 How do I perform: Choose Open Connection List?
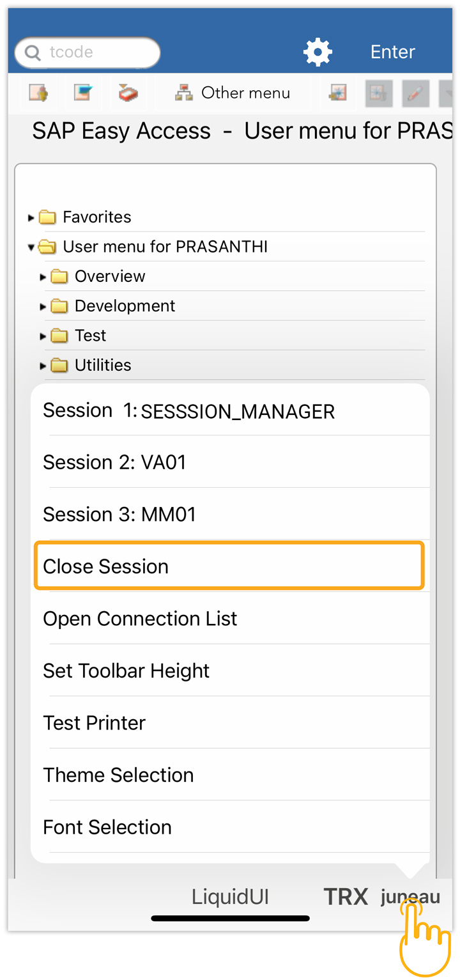tap(140, 619)
